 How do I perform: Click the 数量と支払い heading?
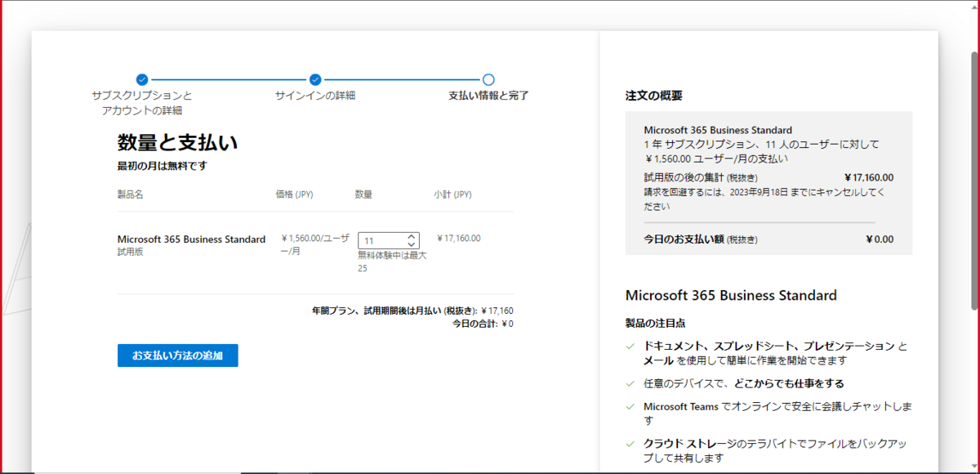[177, 143]
